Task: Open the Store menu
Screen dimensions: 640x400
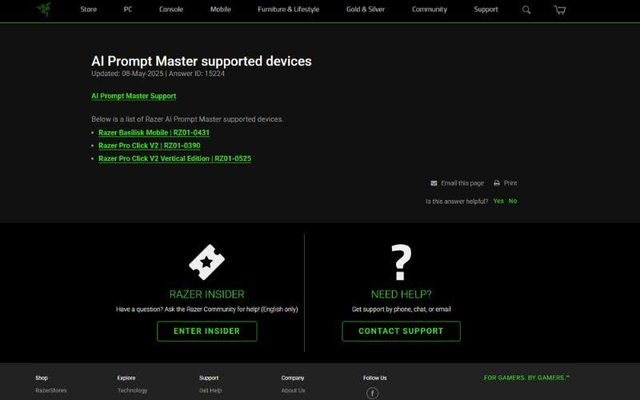Action: pos(89,9)
